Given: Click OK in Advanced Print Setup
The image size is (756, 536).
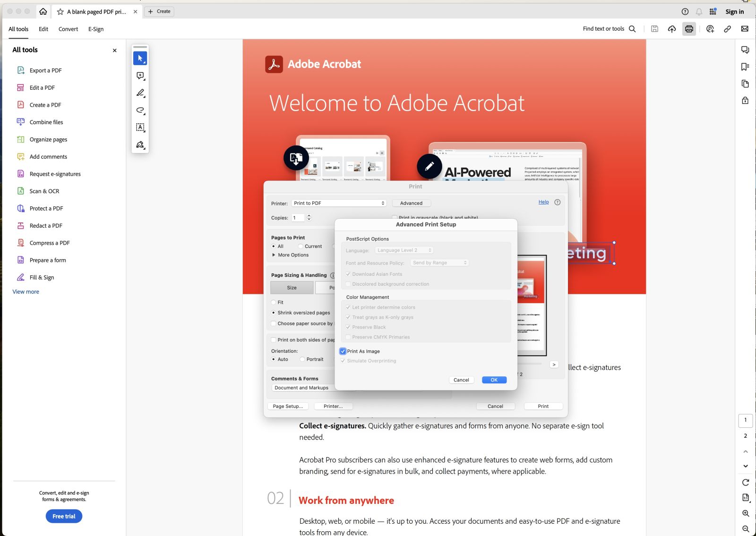Looking at the screenshot, I should [494, 380].
